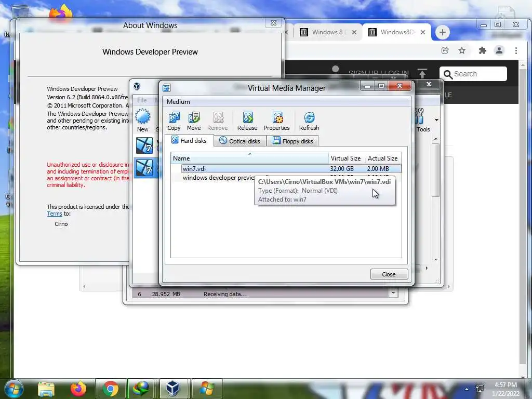Click the Terms link in About Windows
532x399 pixels.
coord(54,214)
